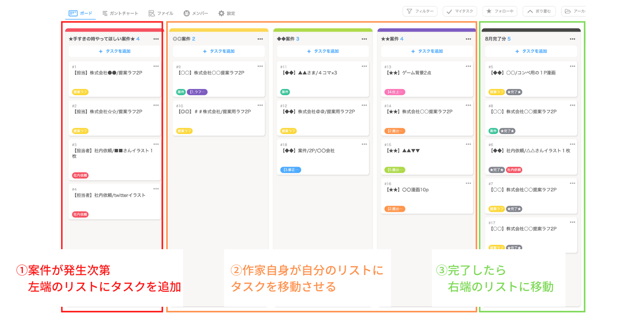
Task: Open menu for list ★手すきの時やってほしい案件★
Action: pos(156,39)
